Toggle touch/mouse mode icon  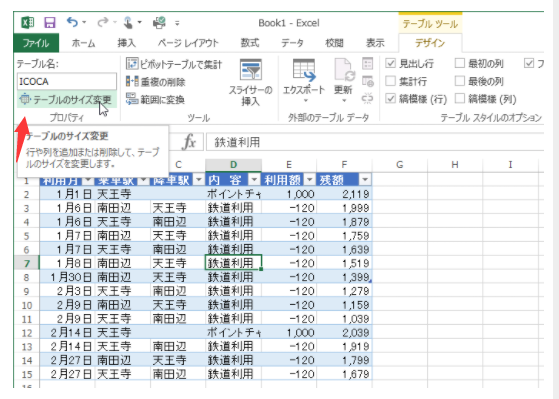128,23
